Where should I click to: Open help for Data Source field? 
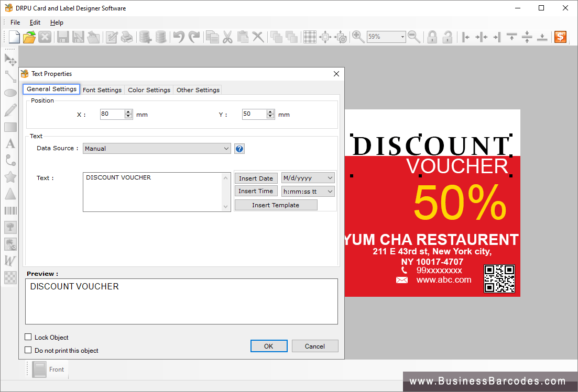[x=239, y=149]
